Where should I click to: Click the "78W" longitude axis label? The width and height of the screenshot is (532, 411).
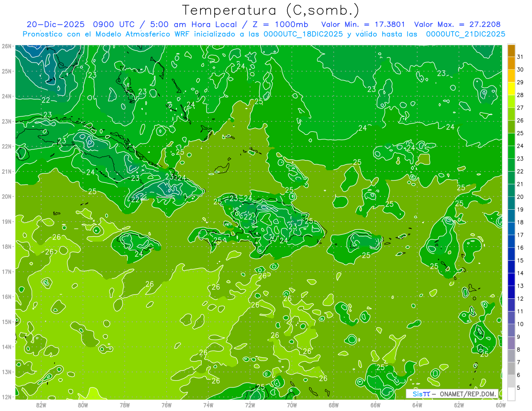tap(125, 405)
